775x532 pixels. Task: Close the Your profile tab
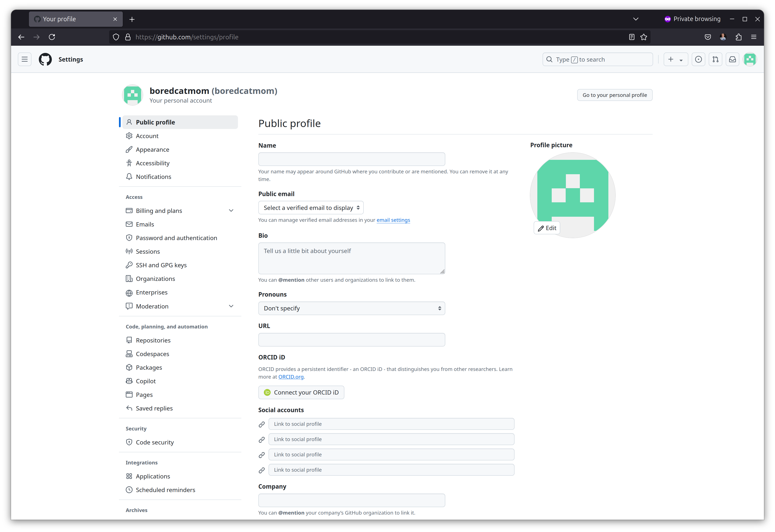[115, 19]
